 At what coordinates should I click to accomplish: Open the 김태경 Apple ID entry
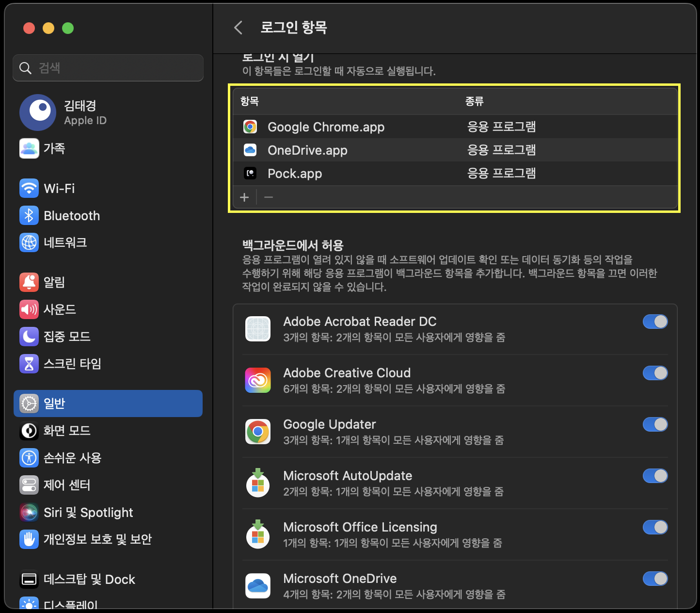pos(108,113)
